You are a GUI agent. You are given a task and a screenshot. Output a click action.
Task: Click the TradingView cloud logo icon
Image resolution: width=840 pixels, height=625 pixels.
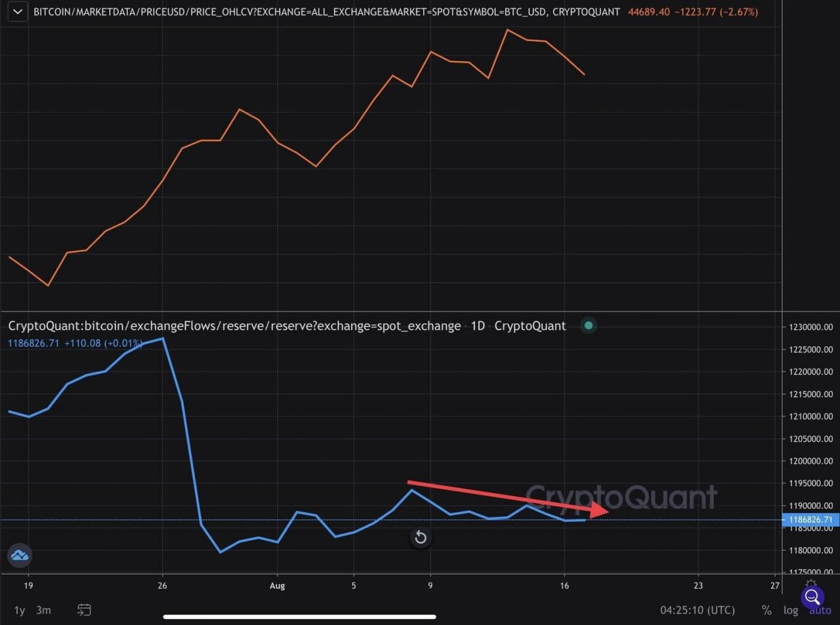click(x=20, y=555)
